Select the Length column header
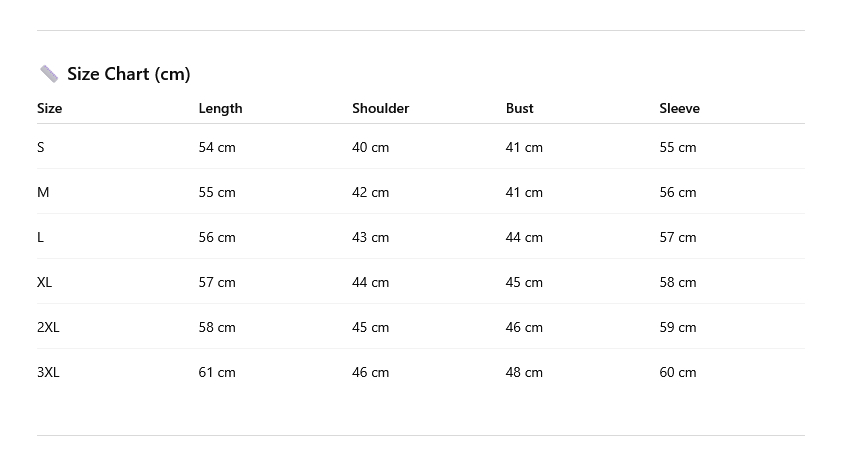841x463 pixels. (x=220, y=108)
